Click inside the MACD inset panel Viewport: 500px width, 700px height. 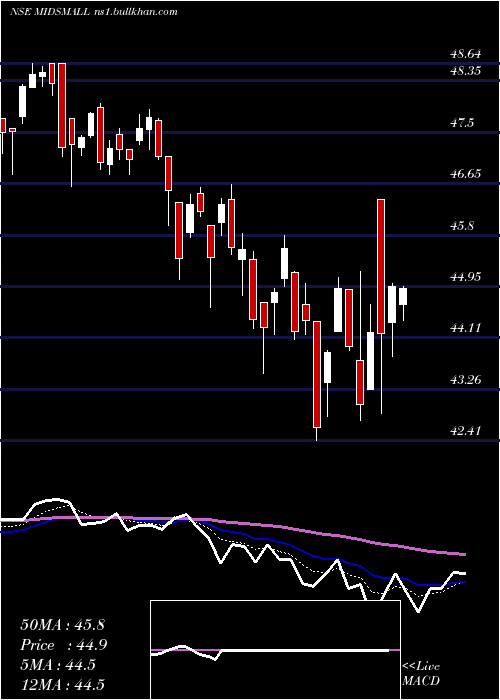click(275, 650)
